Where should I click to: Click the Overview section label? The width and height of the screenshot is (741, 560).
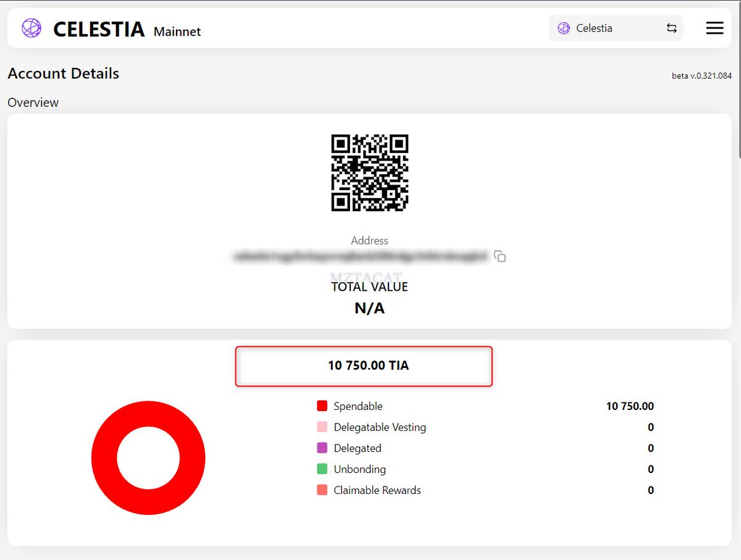[x=33, y=102]
